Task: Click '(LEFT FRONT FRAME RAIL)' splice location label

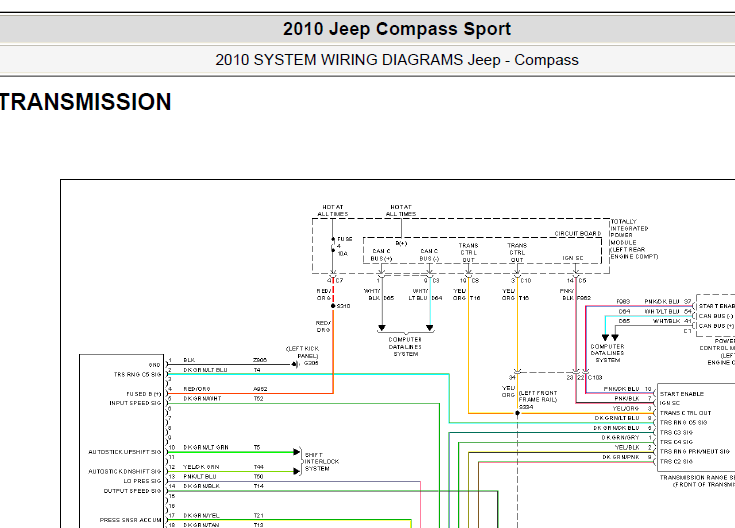Action: point(538,396)
